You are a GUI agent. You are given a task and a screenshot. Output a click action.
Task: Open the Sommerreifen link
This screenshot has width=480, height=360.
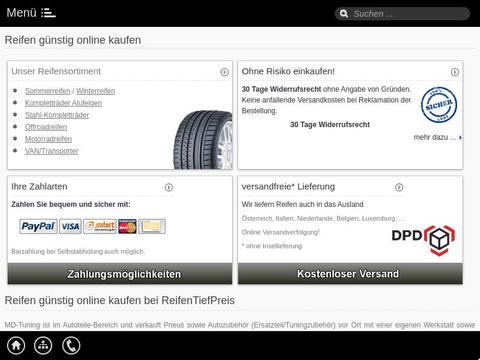[x=48, y=91]
